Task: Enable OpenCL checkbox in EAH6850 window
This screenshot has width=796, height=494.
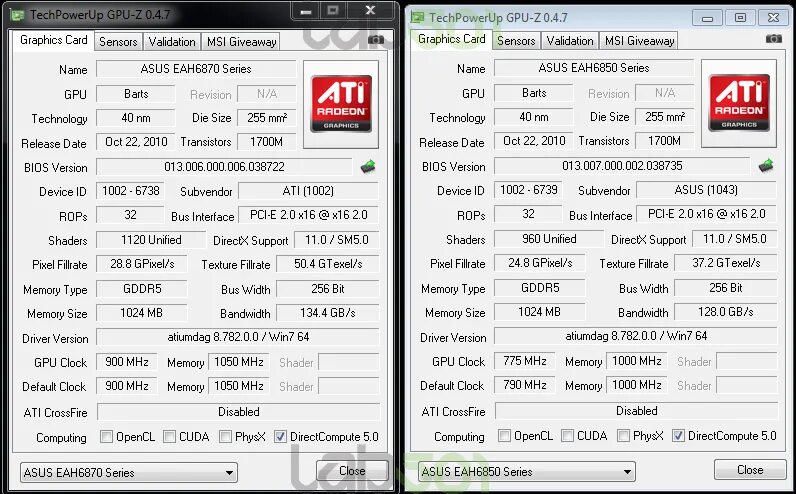Action: click(x=504, y=436)
